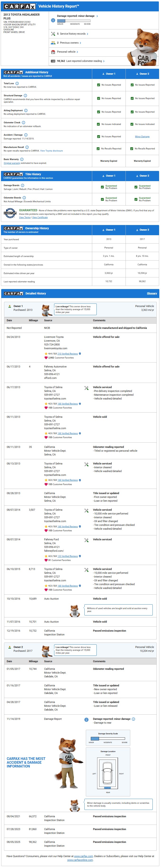Click Owner 1 Damage Brands guaranteed checkbox
The width and height of the screenshot is (161, 868).
click(102, 187)
